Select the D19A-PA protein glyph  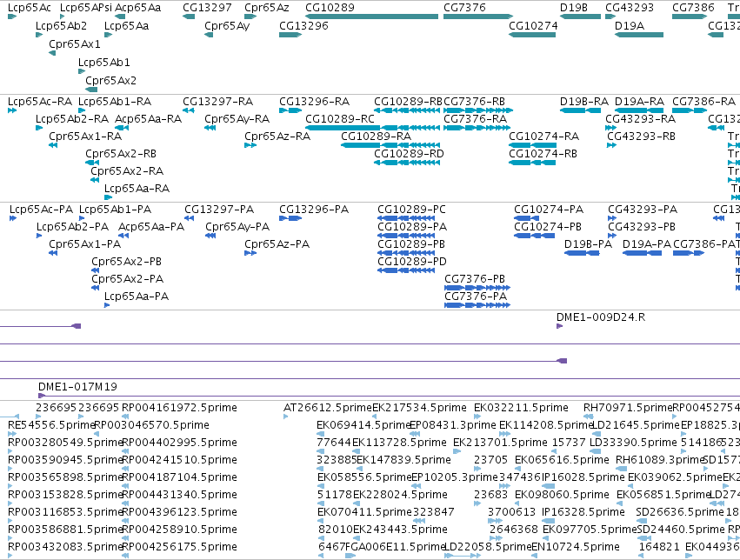pos(642,253)
